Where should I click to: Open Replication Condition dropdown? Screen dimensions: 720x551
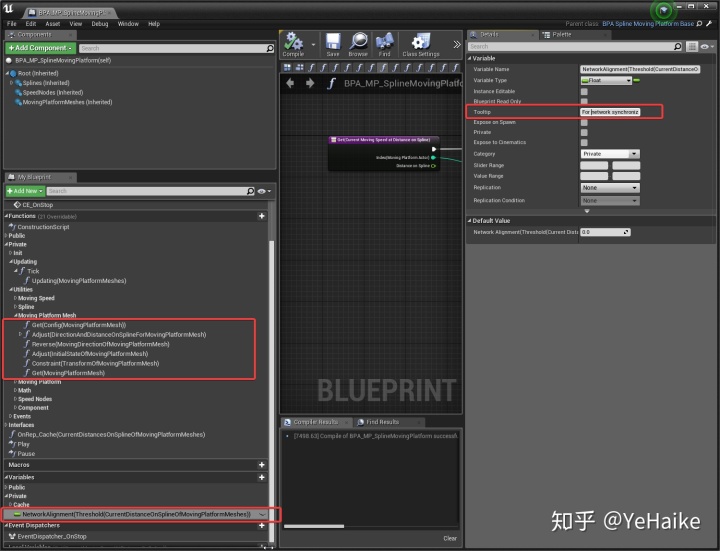(610, 201)
